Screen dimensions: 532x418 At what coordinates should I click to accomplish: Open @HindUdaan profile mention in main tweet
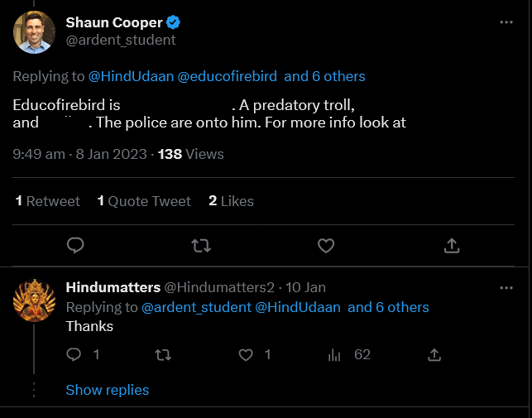(x=131, y=76)
